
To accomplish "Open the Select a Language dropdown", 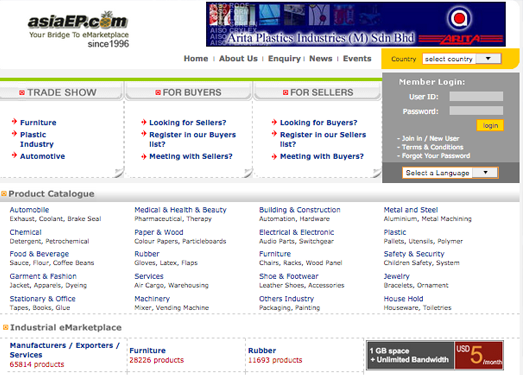I will 450,172.
